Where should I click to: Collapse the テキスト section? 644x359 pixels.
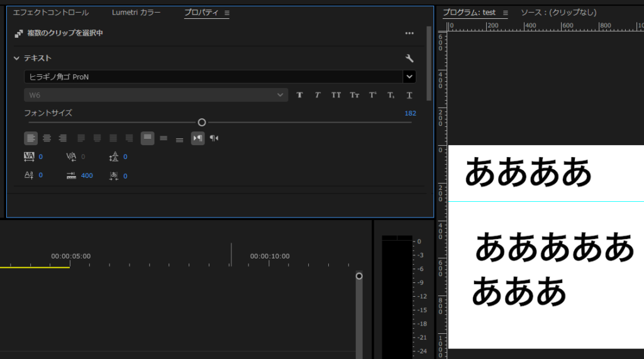17,58
